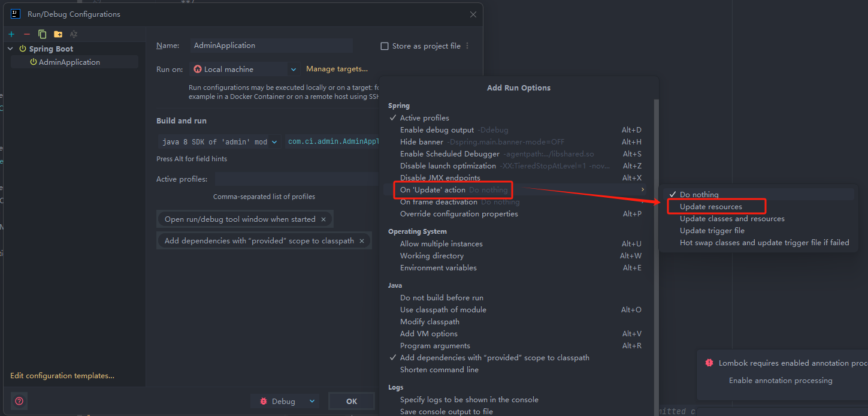Click the Sort Configurations alphabetically icon
Screen dimensions: 868x416
tap(74, 34)
